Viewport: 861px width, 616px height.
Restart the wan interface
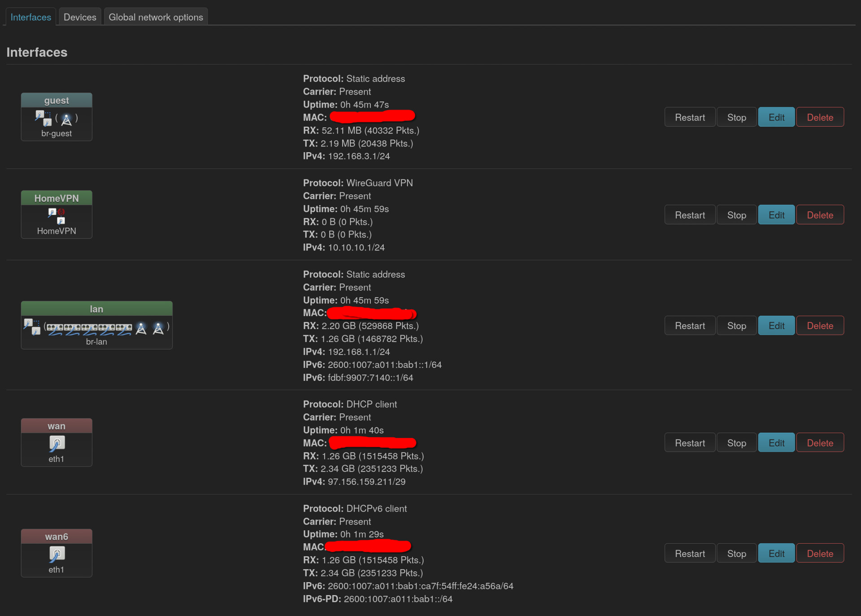click(689, 442)
